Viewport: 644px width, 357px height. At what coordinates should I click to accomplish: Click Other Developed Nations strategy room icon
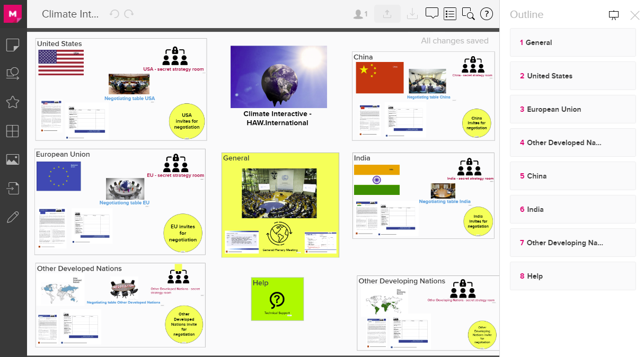tap(179, 277)
